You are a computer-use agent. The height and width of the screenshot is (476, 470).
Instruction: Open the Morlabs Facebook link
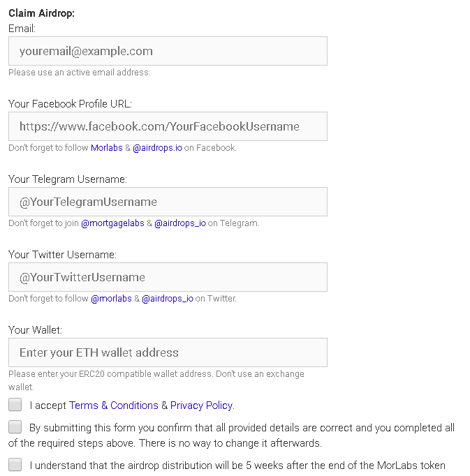(x=106, y=148)
